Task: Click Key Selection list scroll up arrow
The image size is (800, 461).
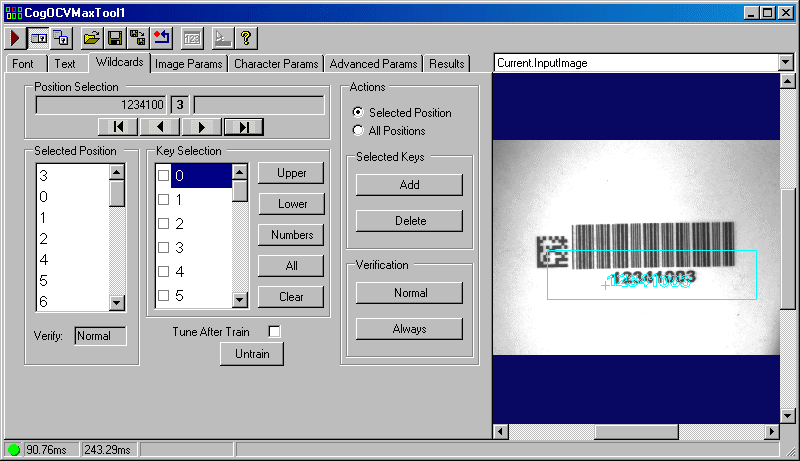Action: tap(240, 172)
